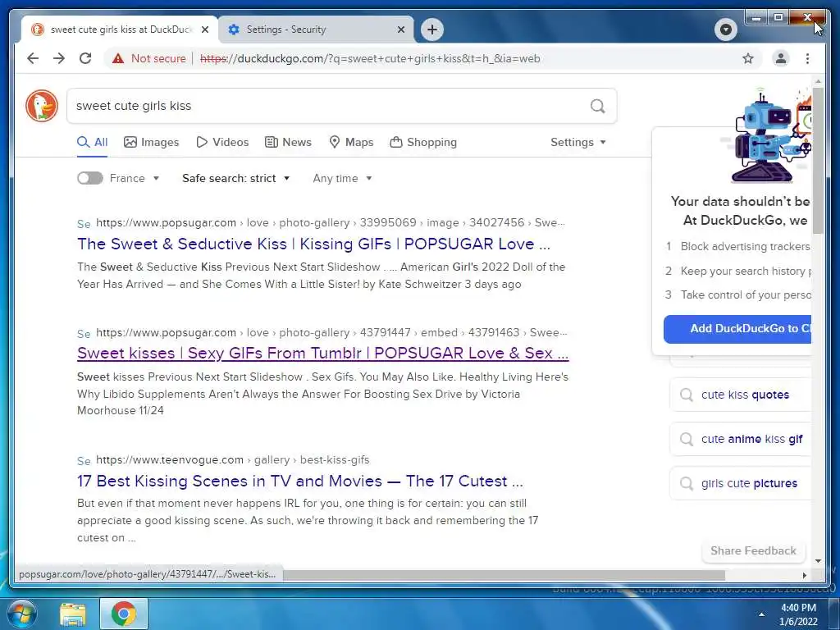Switch to the Settings - Security tab
This screenshot has height=630, width=840.
click(316, 30)
